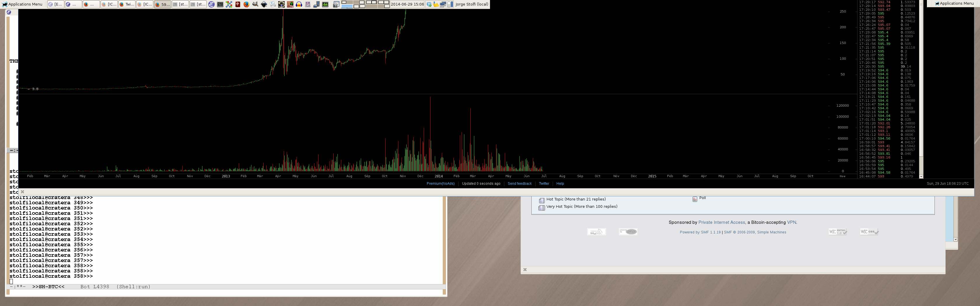Click the clock showing 2014-06-29 15:06
This screenshot has height=306, width=980.
tap(407, 5)
